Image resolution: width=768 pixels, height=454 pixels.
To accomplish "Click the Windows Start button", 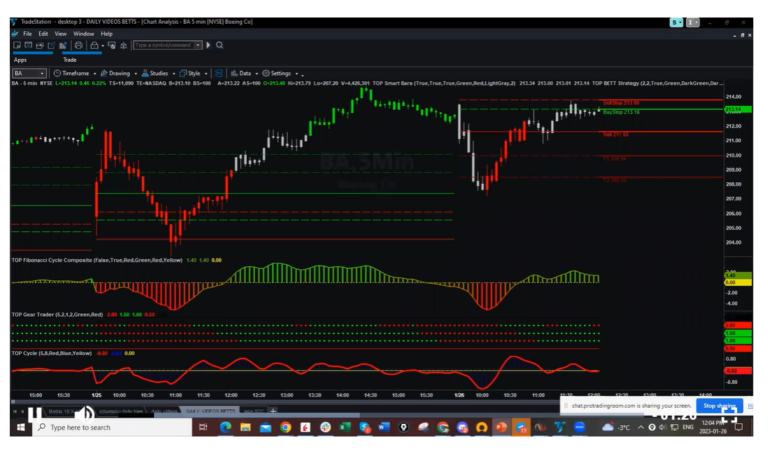I will coord(19,427).
